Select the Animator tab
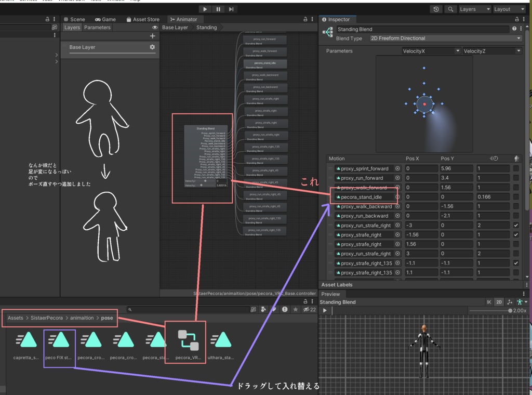The width and height of the screenshot is (532, 395). click(184, 19)
